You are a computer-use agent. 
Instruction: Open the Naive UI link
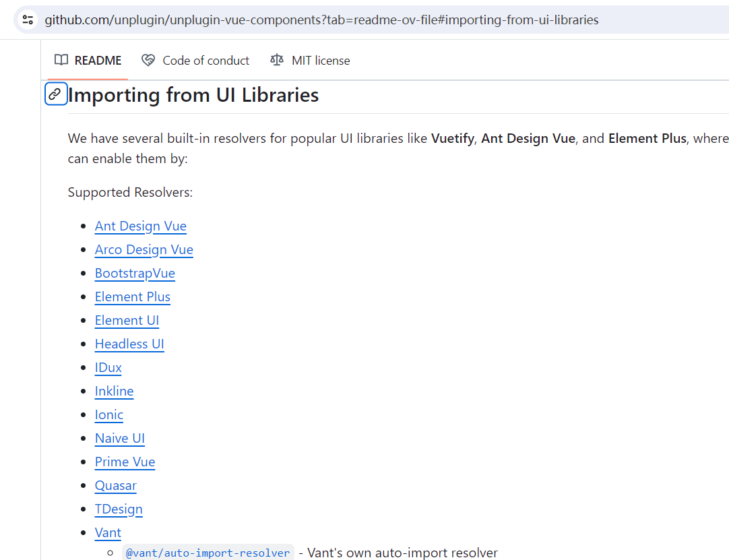point(120,439)
